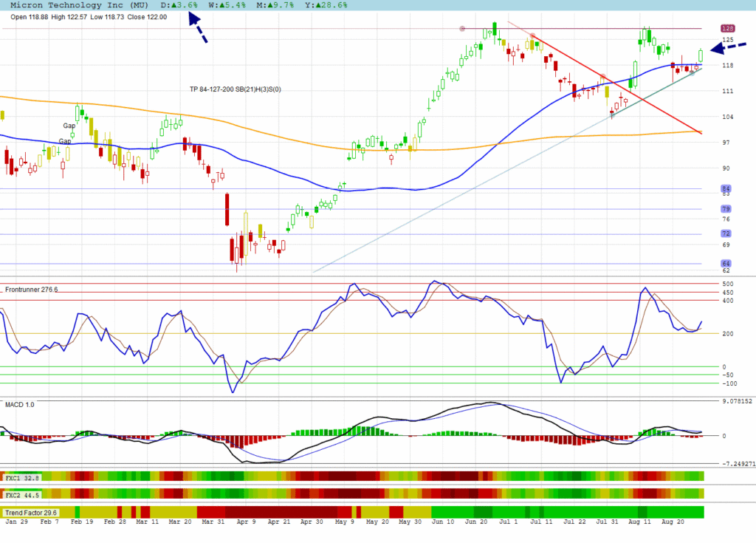
Task: Click the 97 price axis label
Action: (726, 143)
